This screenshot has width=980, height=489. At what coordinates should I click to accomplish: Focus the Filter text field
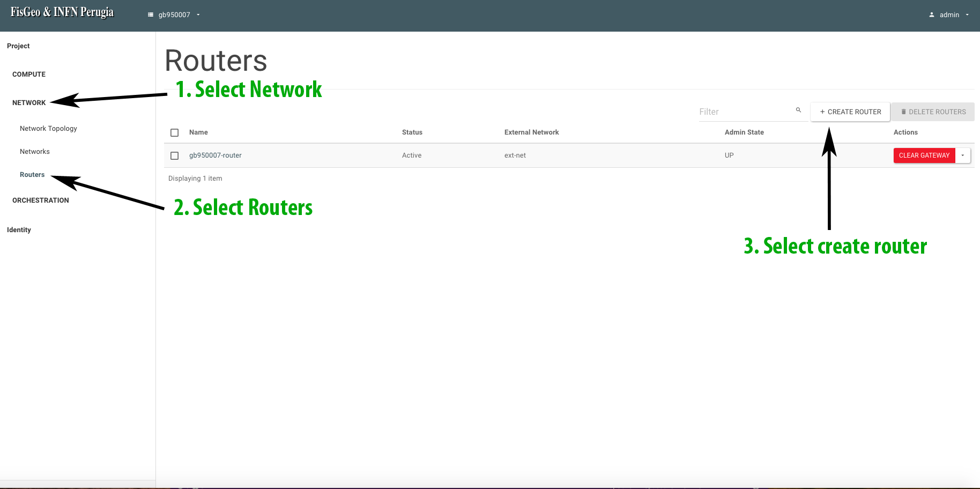pos(744,112)
